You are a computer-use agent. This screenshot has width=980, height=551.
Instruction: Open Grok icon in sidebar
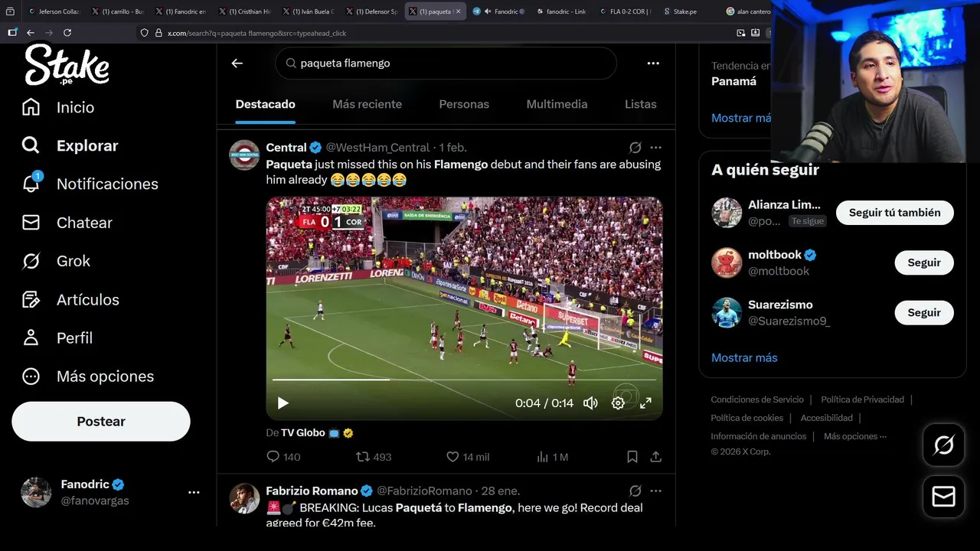pos(31,261)
